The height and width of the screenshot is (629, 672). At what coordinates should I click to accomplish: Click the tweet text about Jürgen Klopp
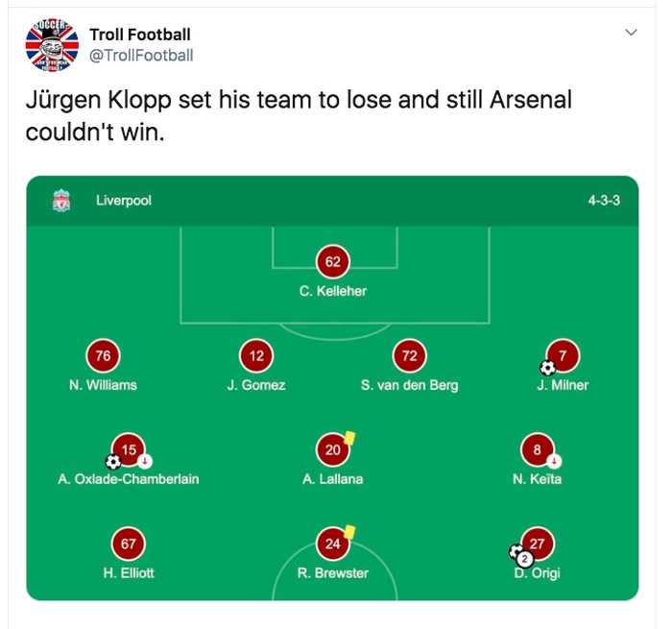[x=298, y=115]
